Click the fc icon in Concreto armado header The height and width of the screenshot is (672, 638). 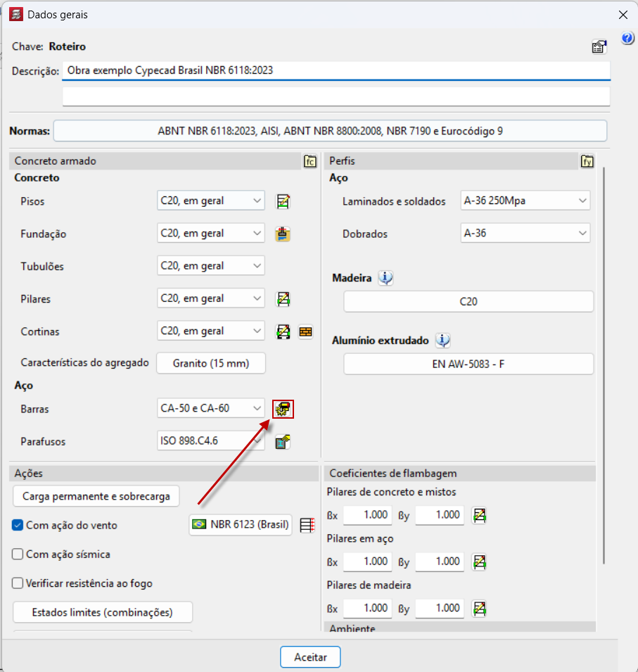click(x=310, y=161)
